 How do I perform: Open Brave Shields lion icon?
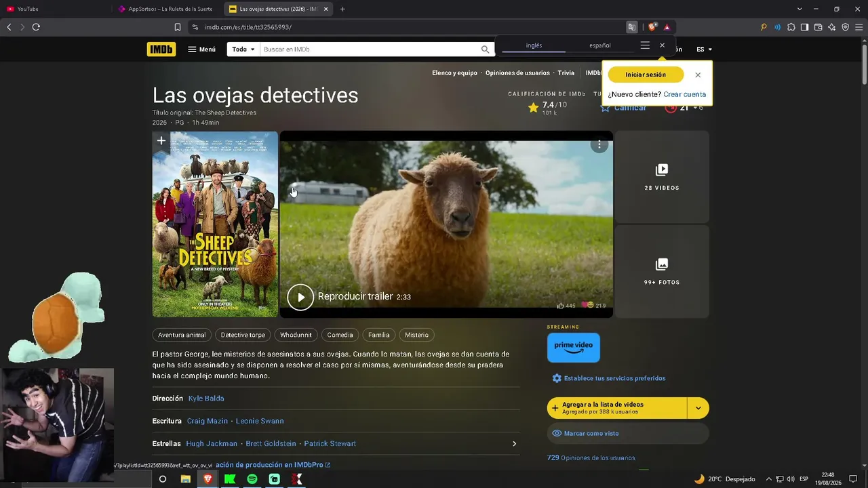pos(652,27)
